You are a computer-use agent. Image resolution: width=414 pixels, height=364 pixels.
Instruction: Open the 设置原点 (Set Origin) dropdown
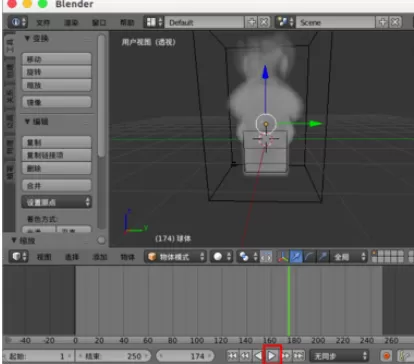(x=56, y=202)
